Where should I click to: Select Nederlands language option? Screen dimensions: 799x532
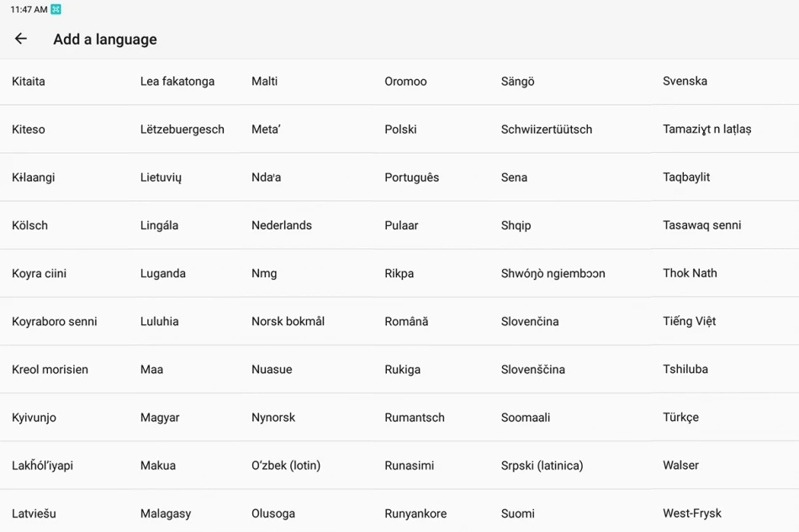tap(281, 225)
